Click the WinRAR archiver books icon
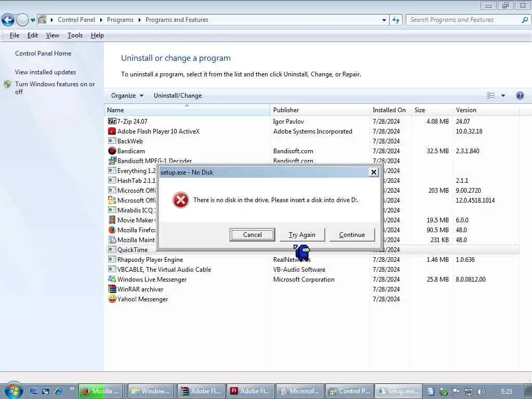This screenshot has width=532, height=399. point(112,289)
